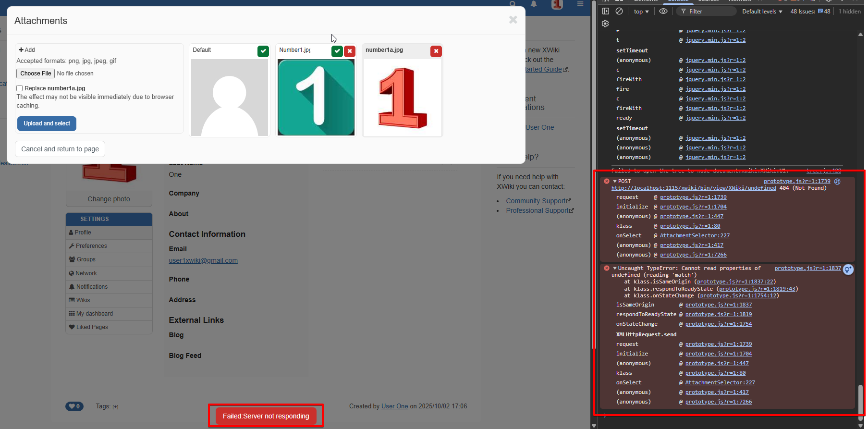Close the Attachments dialog
The height and width of the screenshot is (429, 868).
513,20
